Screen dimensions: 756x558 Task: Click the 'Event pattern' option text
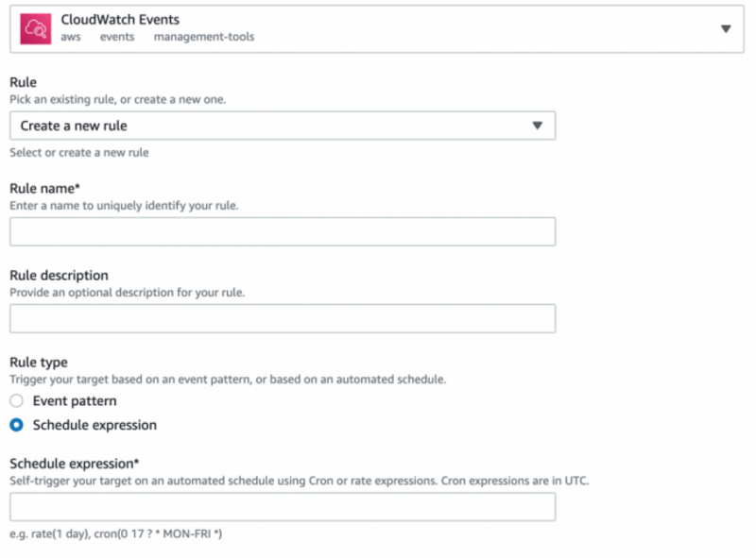coord(75,401)
